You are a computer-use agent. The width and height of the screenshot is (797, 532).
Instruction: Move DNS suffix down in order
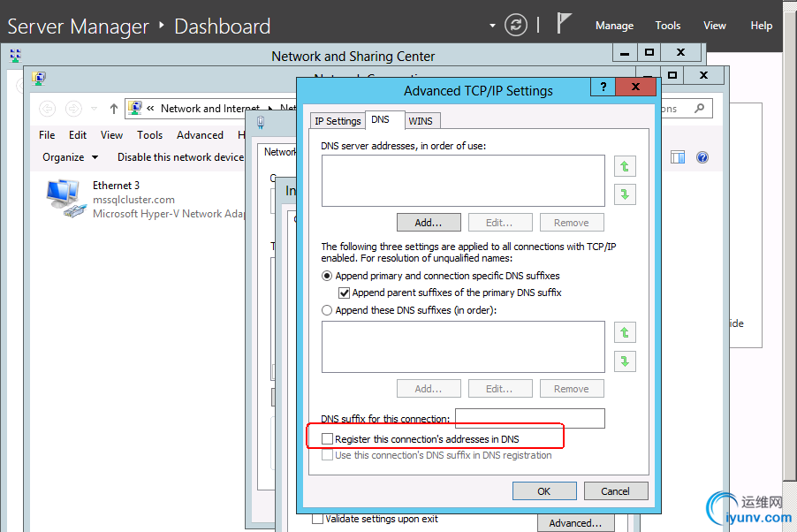(x=625, y=361)
